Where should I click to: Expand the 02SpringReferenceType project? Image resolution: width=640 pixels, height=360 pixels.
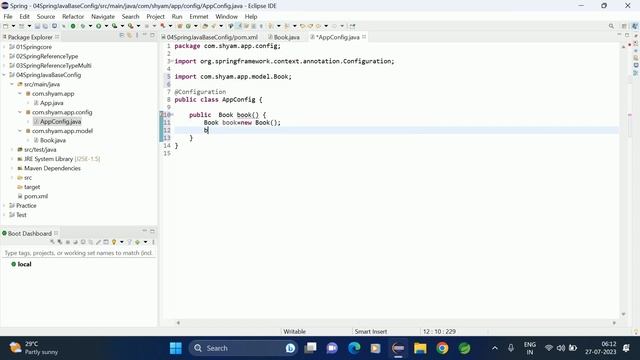4,56
